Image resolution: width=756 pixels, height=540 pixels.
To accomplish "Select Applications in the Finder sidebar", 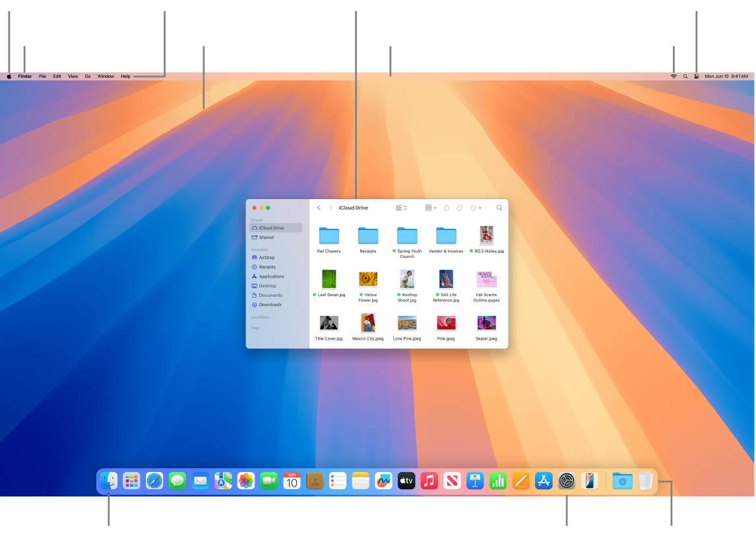I will click(x=276, y=276).
